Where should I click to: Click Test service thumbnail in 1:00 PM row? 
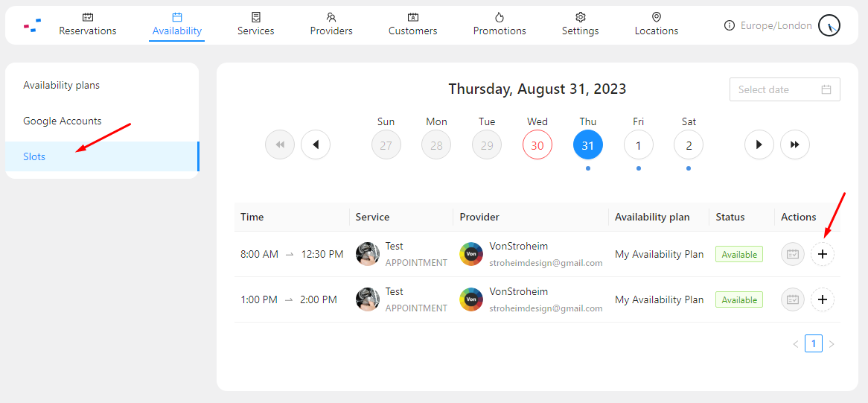[x=368, y=299]
